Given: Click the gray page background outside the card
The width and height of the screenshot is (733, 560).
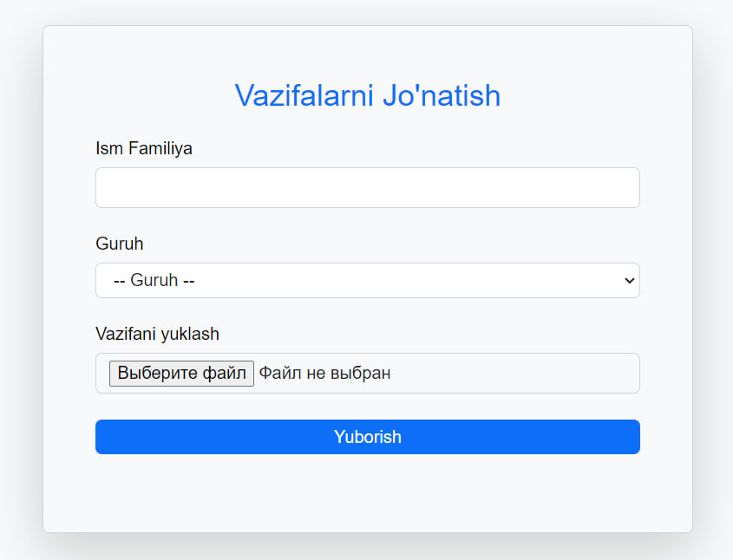Looking at the screenshot, I should 713,260.
